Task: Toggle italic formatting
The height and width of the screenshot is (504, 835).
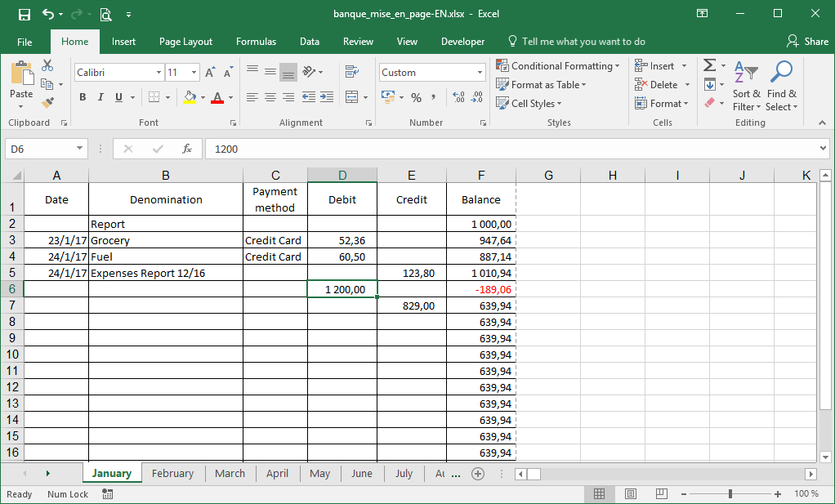Action: 100,97
